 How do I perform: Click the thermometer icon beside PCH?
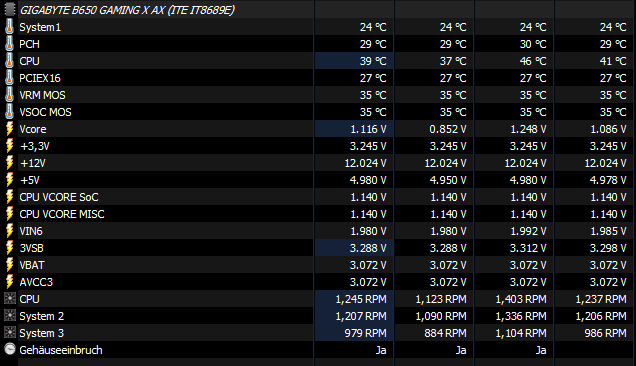[9, 44]
